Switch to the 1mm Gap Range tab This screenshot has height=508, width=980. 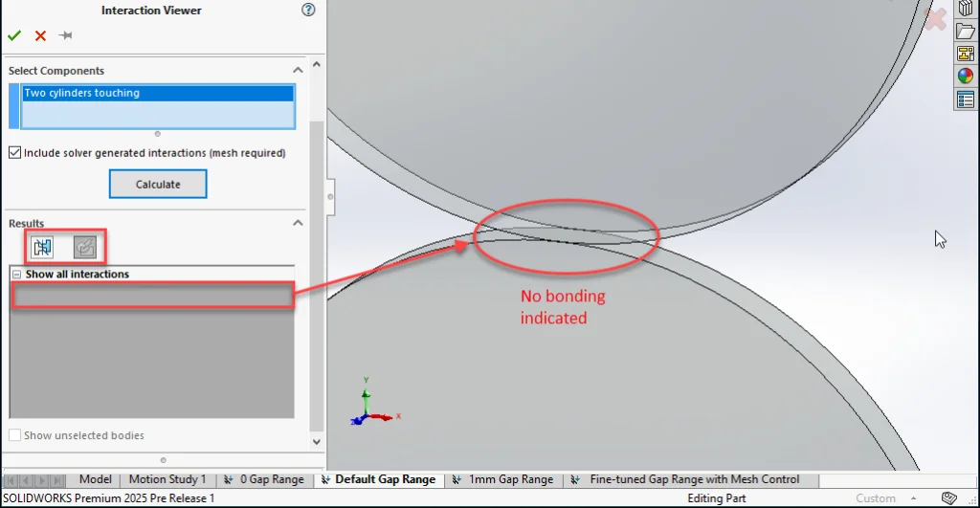click(x=503, y=479)
